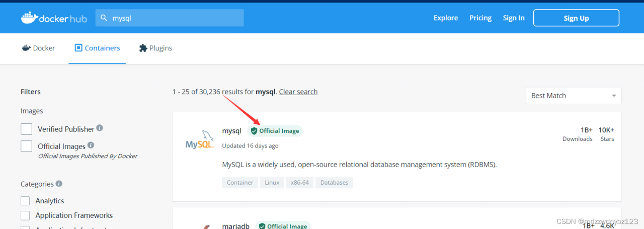Click the search field containing mysql
This screenshot has height=229, width=644.
[170, 18]
